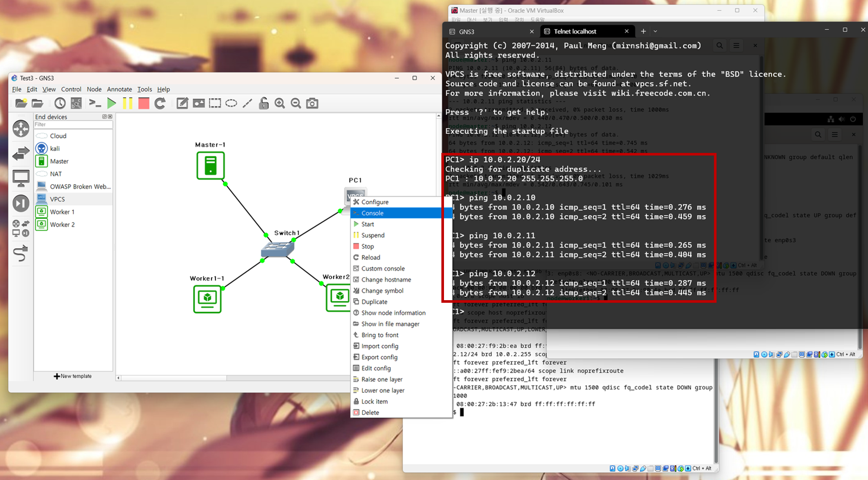868x480 pixels.
Task: Browse routers in the GNS3 sidebar
Action: (21, 129)
